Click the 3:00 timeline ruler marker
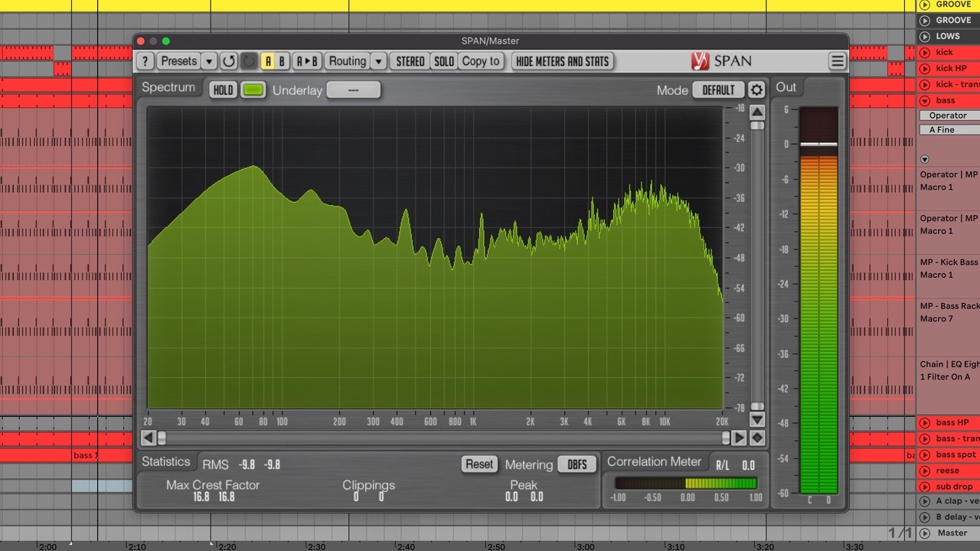The width and height of the screenshot is (980, 551). point(586,547)
